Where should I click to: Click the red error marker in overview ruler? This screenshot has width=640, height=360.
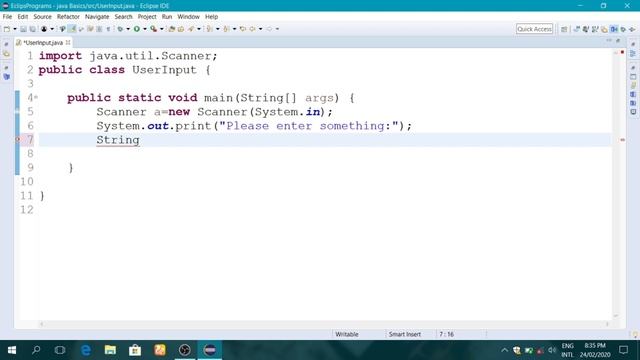[622, 140]
